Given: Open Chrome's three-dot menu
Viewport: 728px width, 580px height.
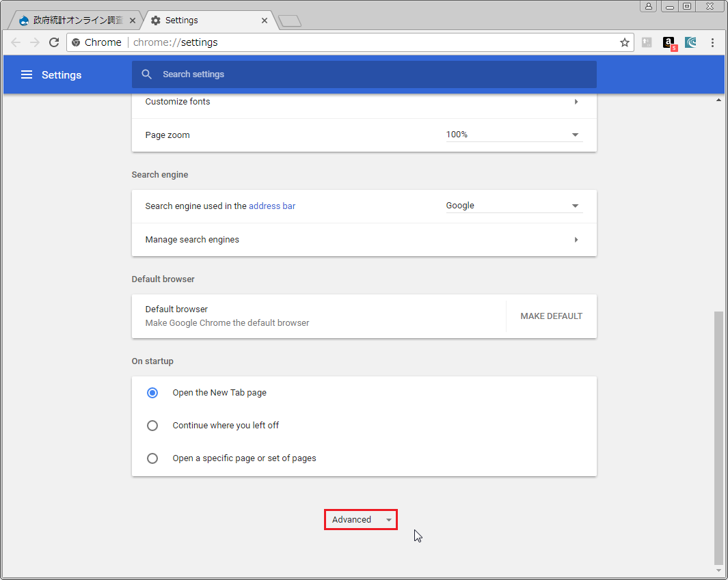Looking at the screenshot, I should click(712, 42).
